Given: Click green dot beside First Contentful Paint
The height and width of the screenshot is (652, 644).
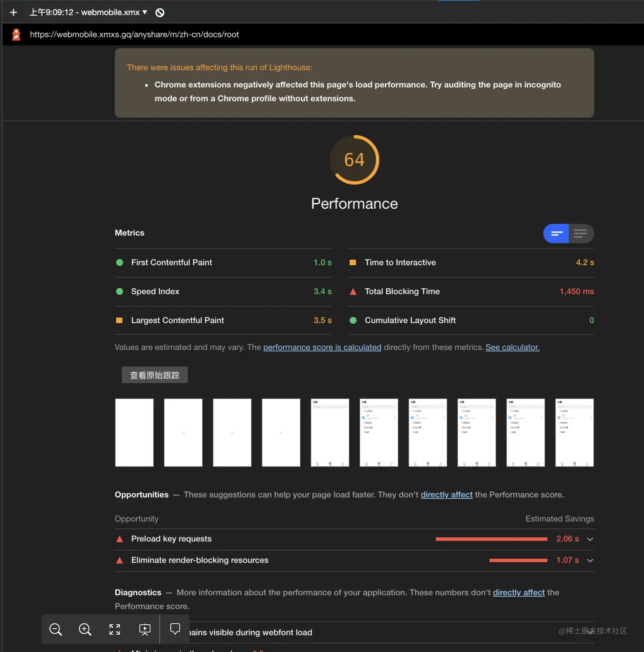Looking at the screenshot, I should (x=120, y=263).
